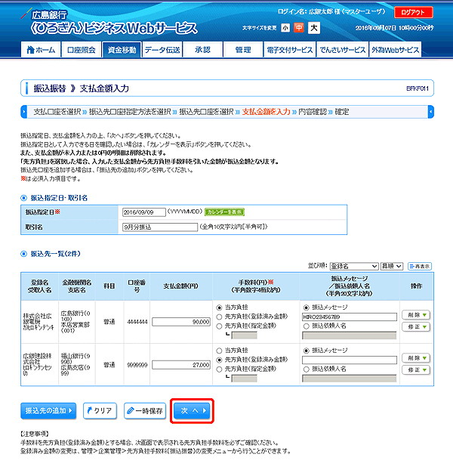Click the 振込先一覧(2件) heading

tap(56, 254)
